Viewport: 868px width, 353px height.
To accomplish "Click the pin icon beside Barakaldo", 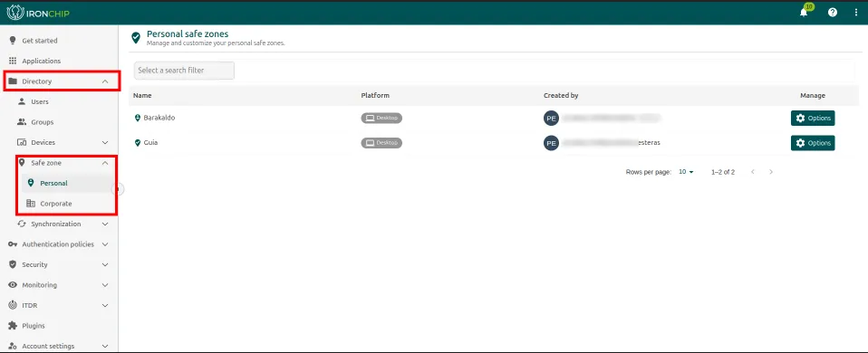I will tap(138, 118).
